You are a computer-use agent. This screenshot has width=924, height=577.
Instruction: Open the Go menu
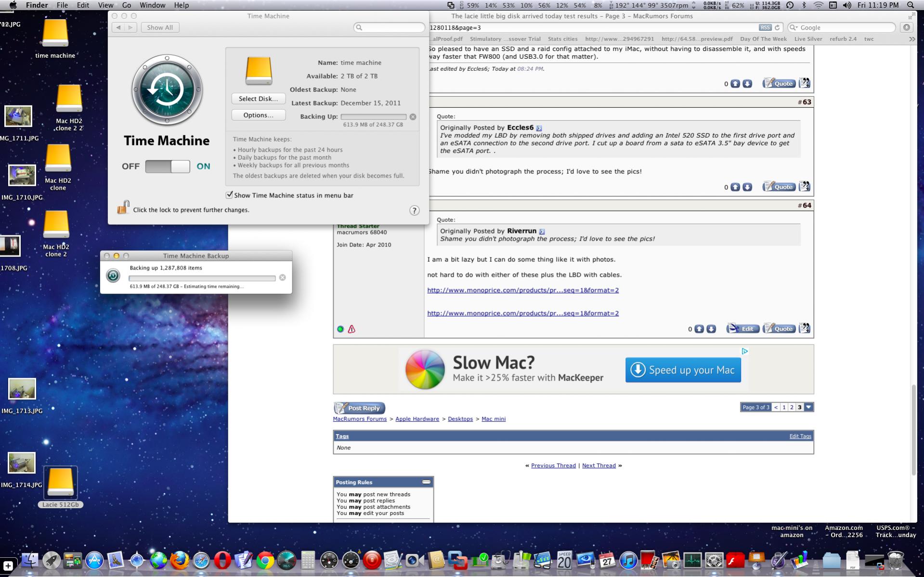coord(127,5)
